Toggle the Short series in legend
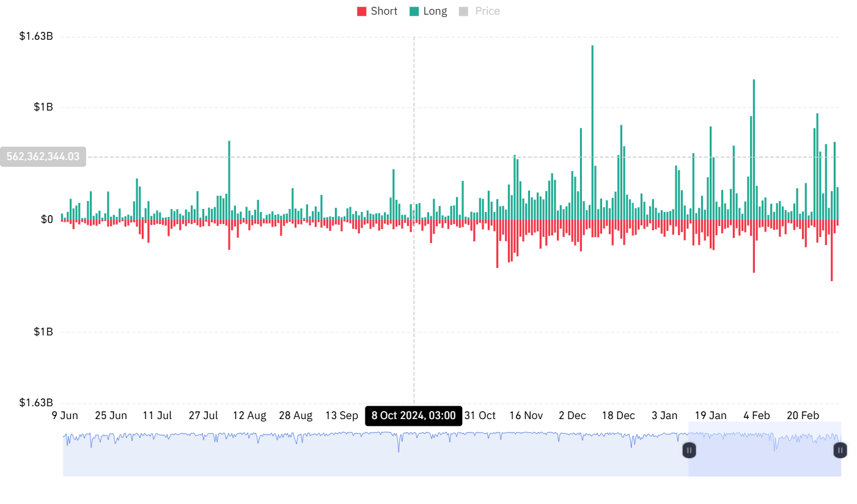857x504 pixels. coord(377,11)
